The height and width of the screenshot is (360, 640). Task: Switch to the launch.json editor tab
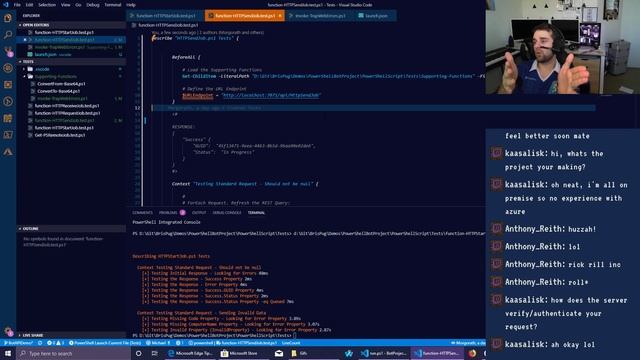point(375,16)
